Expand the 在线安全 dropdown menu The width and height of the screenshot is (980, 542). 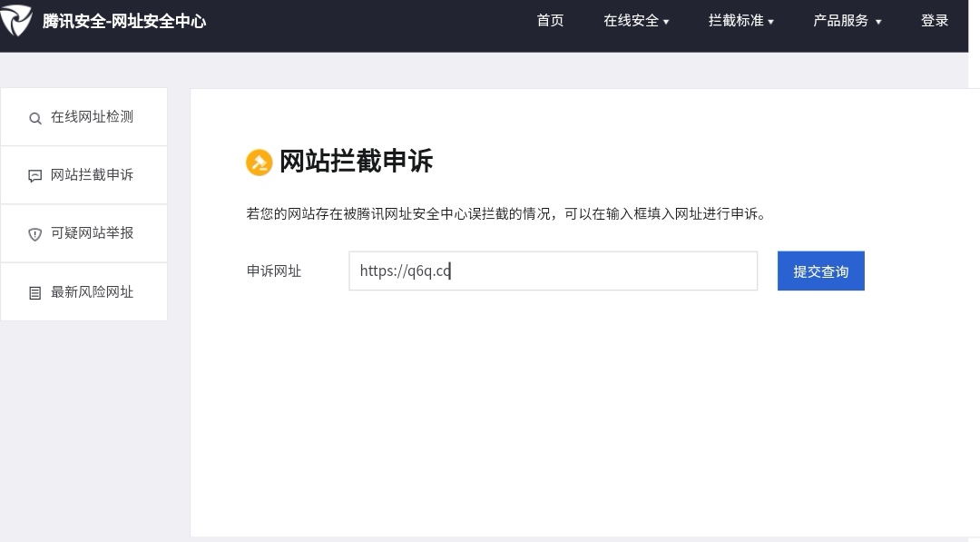click(636, 21)
